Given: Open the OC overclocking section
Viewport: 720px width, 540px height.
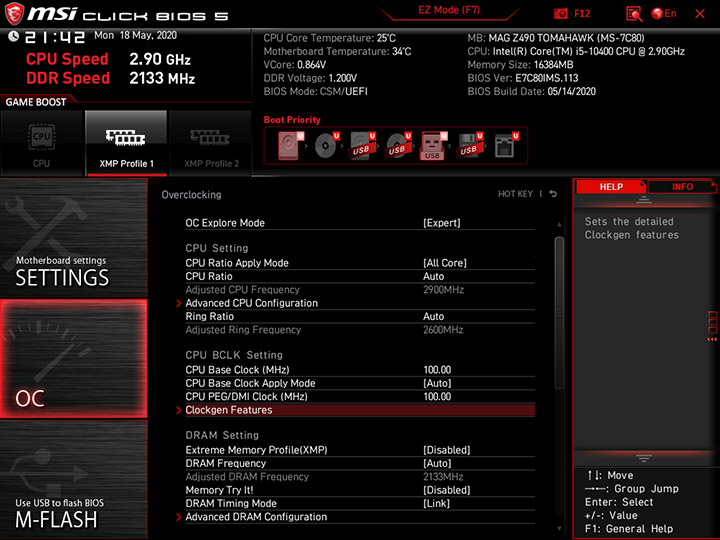Looking at the screenshot, I should [74, 359].
